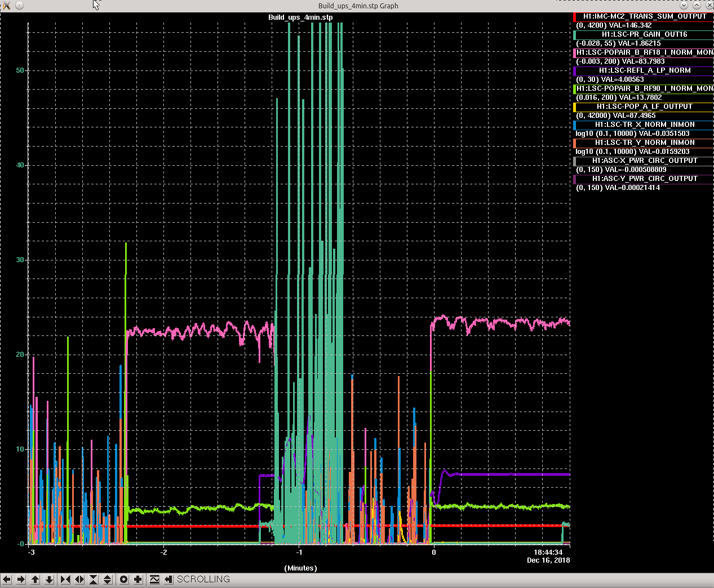Click the value text VAL=4.00563

pos(622,79)
